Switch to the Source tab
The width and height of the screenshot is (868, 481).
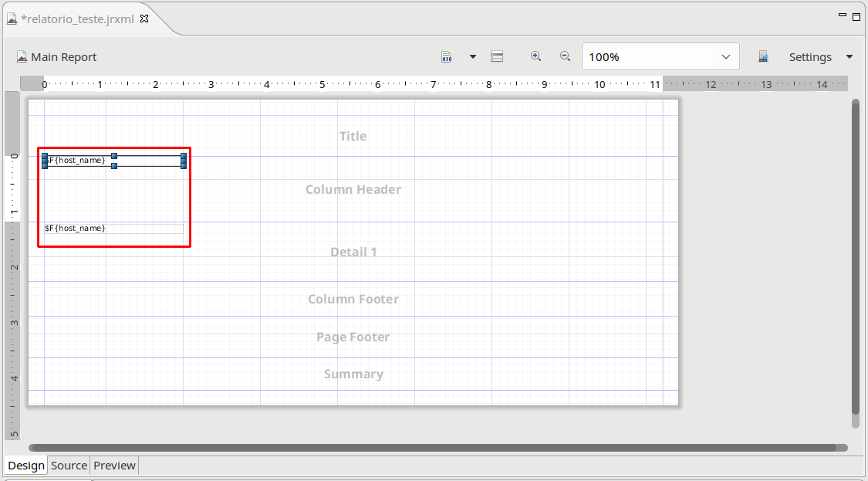[x=69, y=466]
